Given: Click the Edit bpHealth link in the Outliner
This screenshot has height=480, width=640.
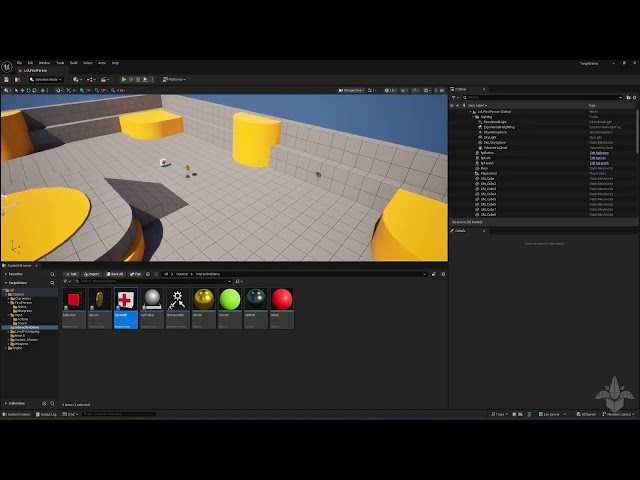Looking at the screenshot, I should [x=599, y=163].
